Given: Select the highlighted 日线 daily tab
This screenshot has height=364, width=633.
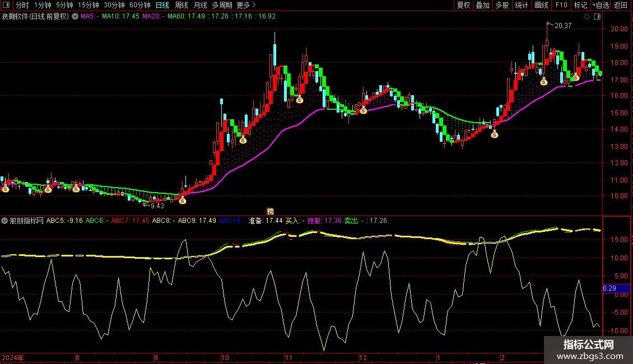Looking at the screenshot, I should [162, 5].
